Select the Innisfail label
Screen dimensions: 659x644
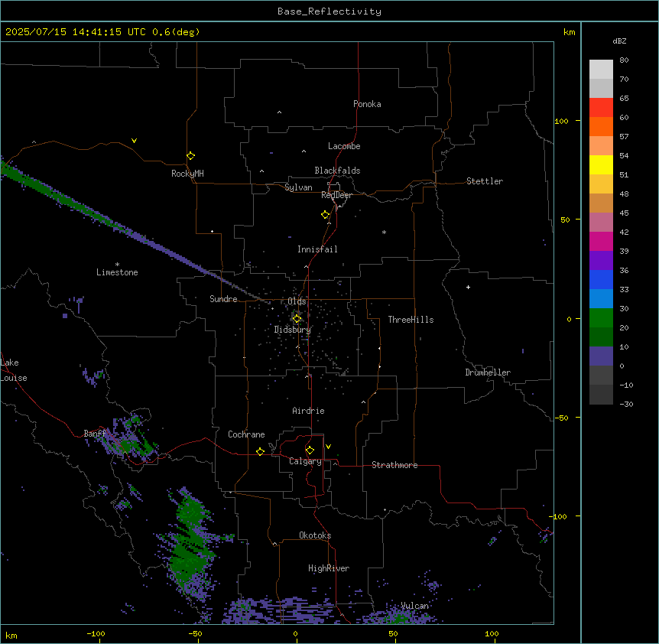coord(317,249)
